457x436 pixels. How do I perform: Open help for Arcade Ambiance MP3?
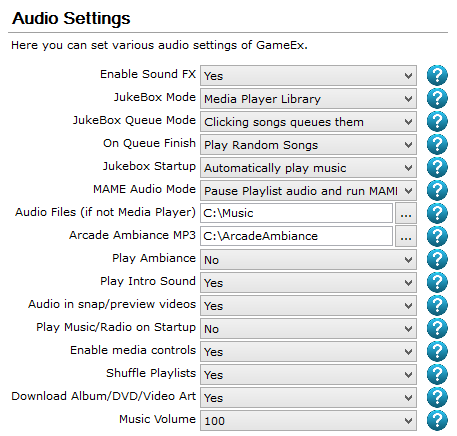437,236
